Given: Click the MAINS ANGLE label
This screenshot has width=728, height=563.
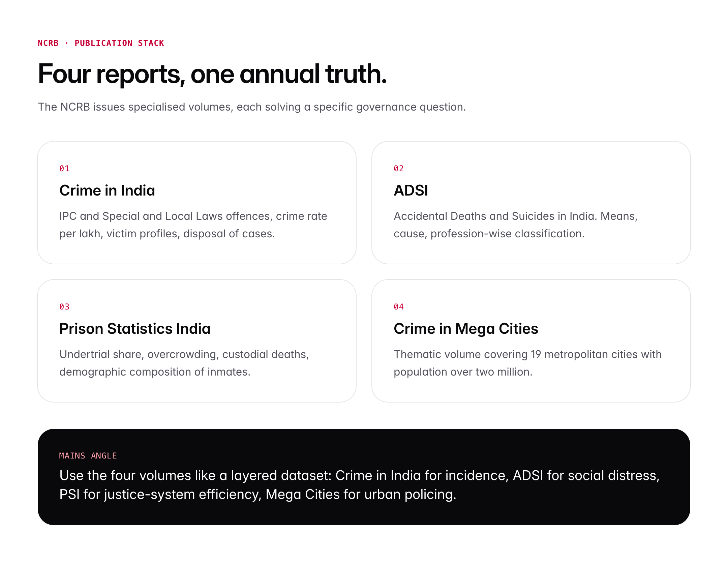Looking at the screenshot, I should [x=88, y=456].
